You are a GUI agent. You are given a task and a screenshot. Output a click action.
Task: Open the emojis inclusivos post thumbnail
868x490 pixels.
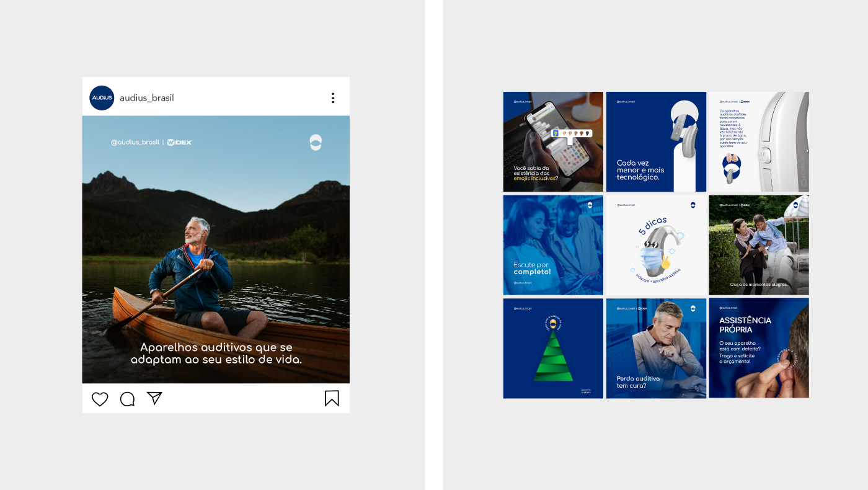[553, 141]
